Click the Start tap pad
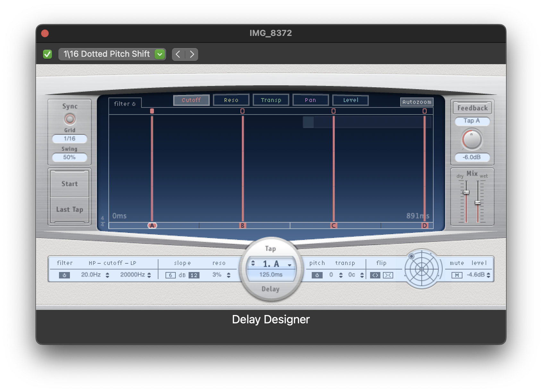The image size is (542, 392). pos(70,184)
